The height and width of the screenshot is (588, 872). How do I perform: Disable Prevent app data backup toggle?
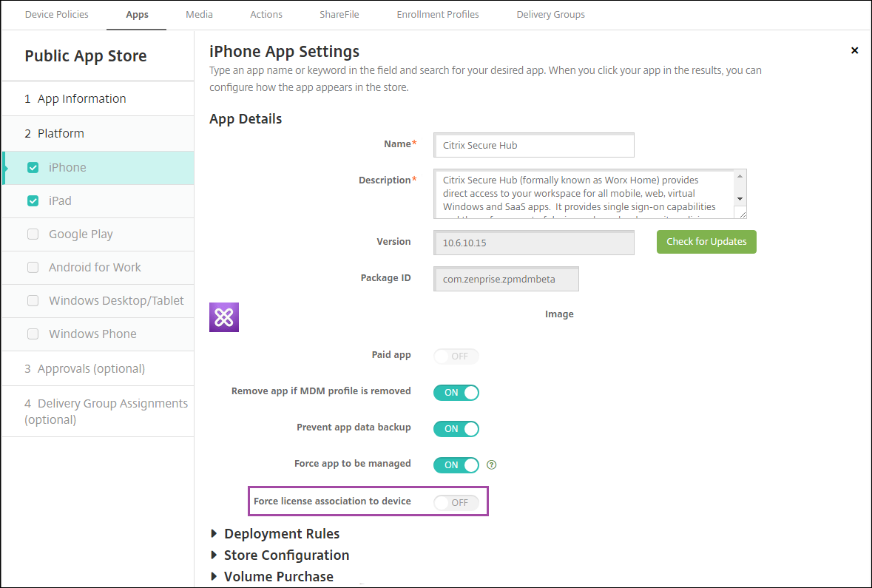tap(456, 429)
